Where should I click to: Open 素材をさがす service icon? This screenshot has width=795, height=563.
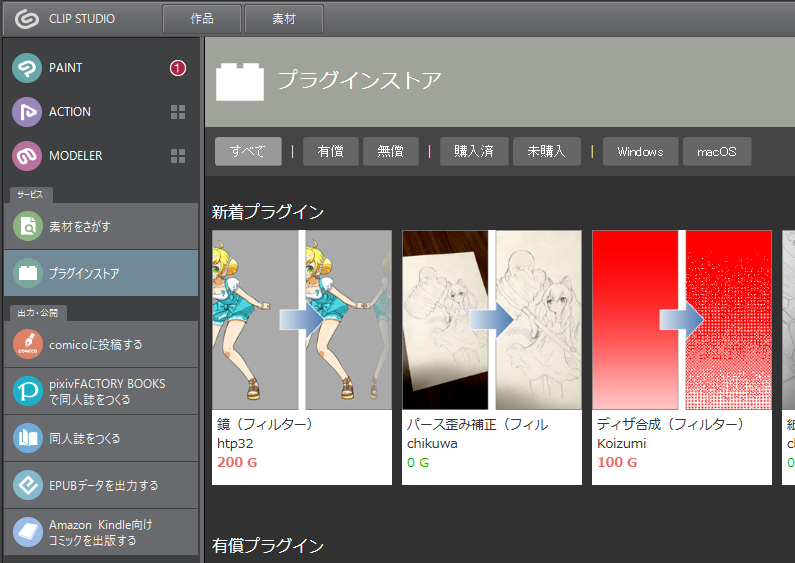pos(28,226)
